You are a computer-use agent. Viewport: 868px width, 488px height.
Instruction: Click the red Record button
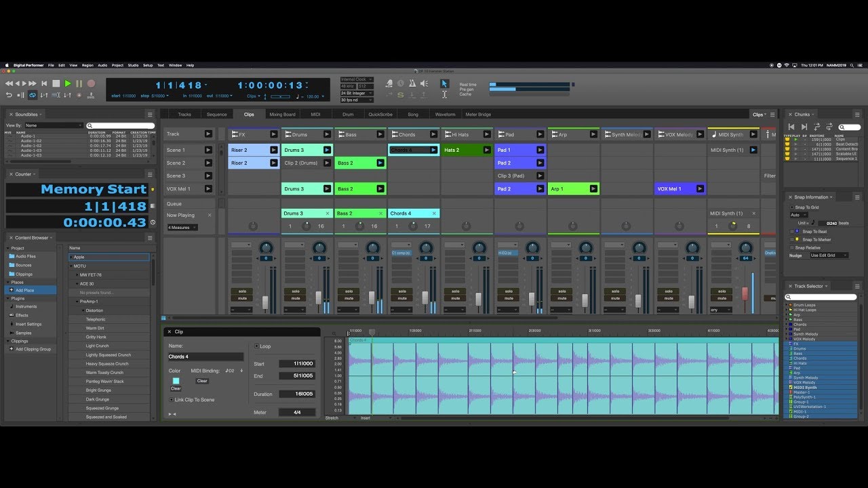91,84
